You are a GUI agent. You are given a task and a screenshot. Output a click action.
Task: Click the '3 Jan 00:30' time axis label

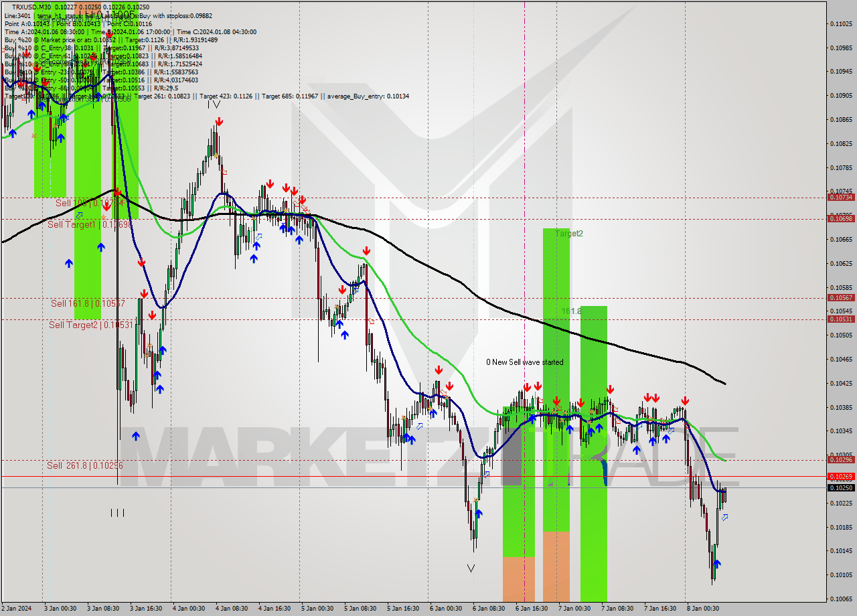(x=60, y=609)
